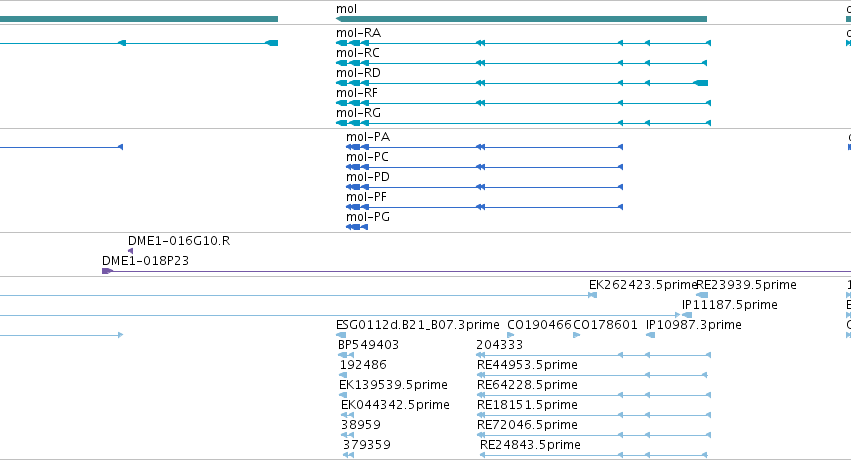Select transcript mol-RG label
The width and height of the screenshot is (851, 460).
pos(358,113)
